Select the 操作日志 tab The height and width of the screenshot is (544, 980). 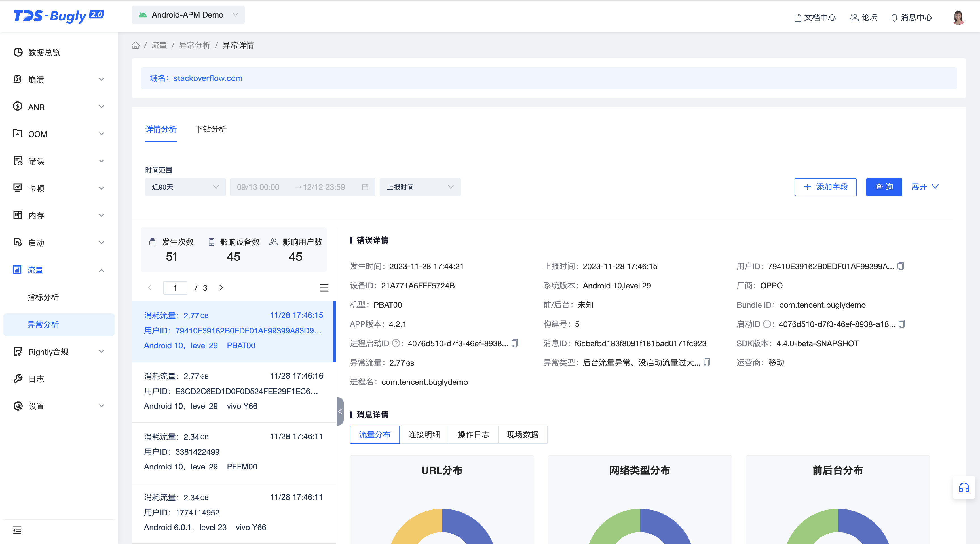click(474, 435)
